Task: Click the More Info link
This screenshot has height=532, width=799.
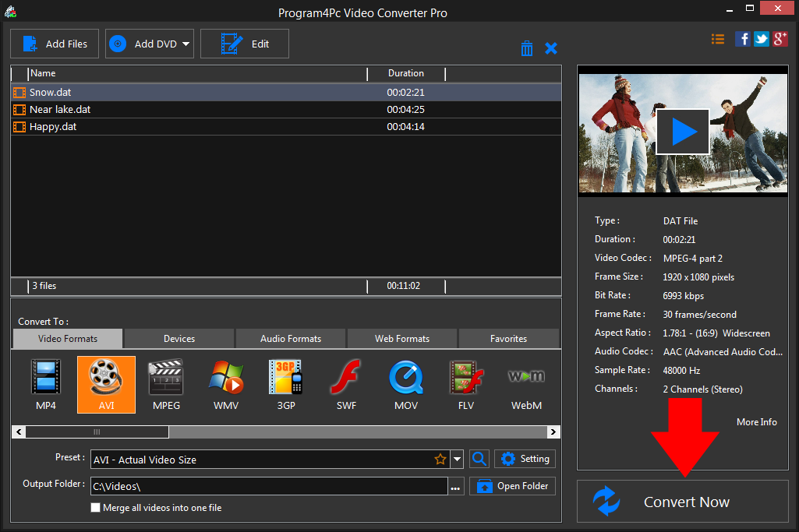Action: [756, 421]
